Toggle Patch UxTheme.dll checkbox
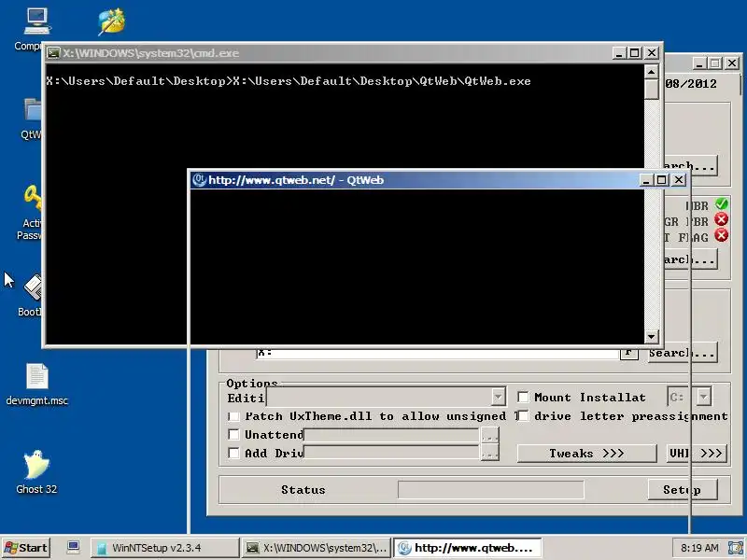The width and height of the screenshot is (747, 560). point(233,416)
